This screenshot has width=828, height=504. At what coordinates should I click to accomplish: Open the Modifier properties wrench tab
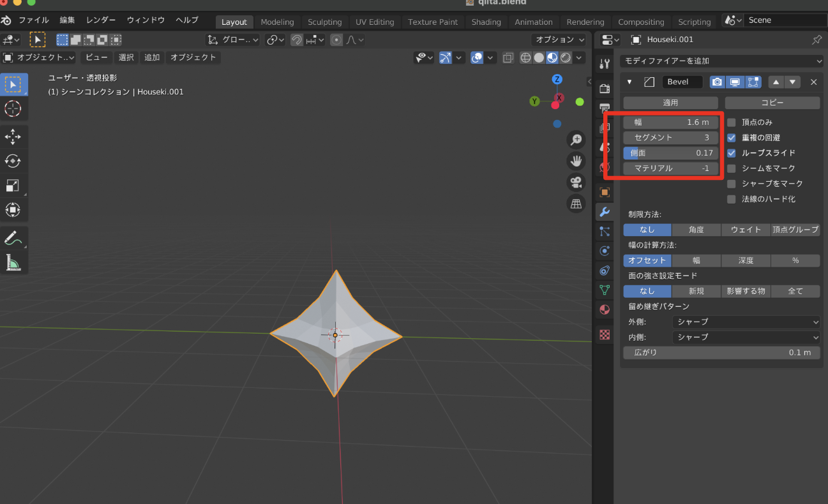point(604,212)
